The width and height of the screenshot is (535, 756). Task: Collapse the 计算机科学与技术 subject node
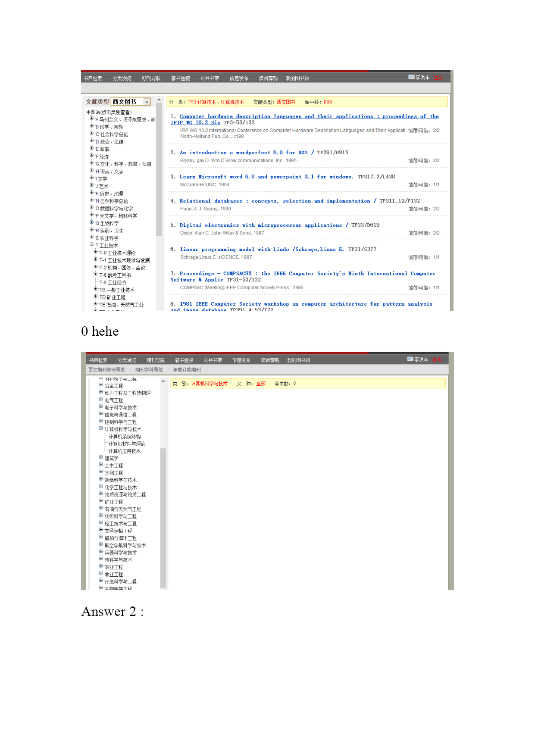point(101,428)
